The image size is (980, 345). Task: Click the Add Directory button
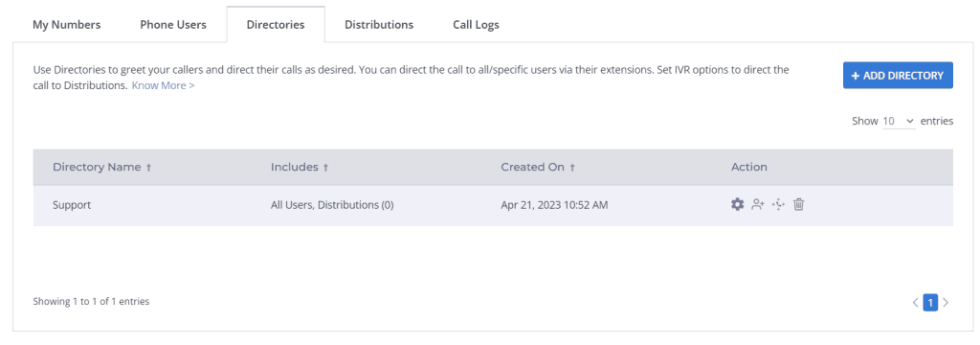898,75
